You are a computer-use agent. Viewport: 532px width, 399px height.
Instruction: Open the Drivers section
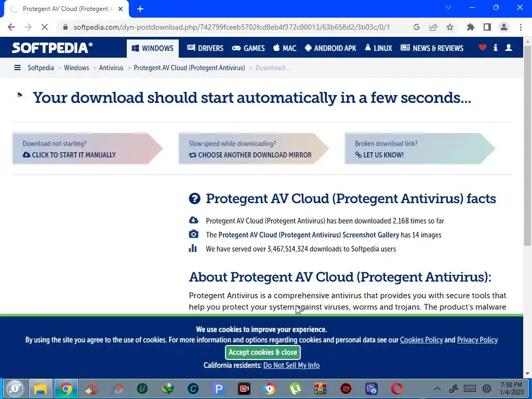tap(205, 48)
